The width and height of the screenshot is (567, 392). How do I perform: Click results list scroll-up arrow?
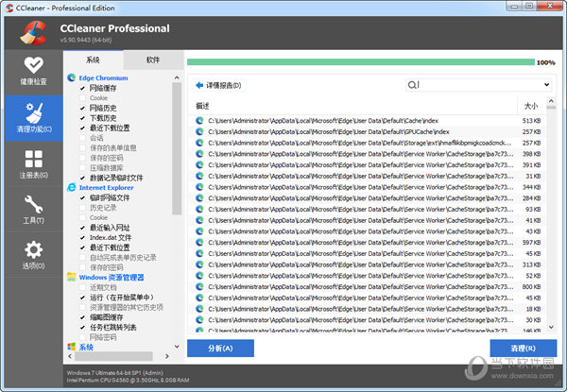(x=551, y=101)
